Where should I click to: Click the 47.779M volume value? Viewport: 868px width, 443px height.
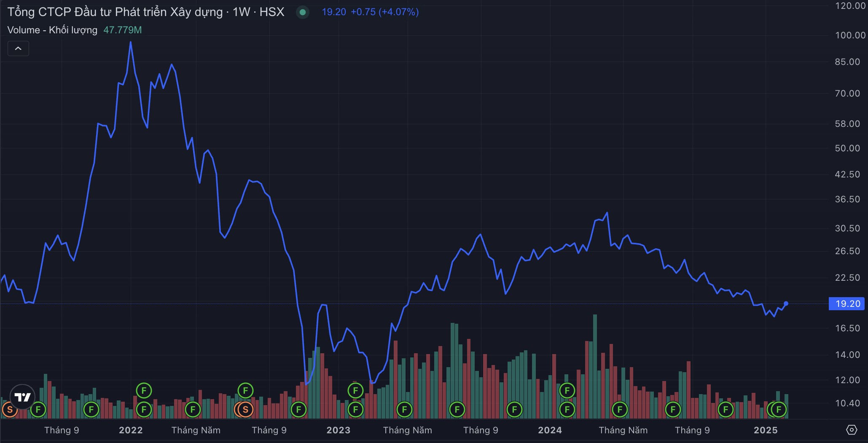pyautogui.click(x=122, y=30)
